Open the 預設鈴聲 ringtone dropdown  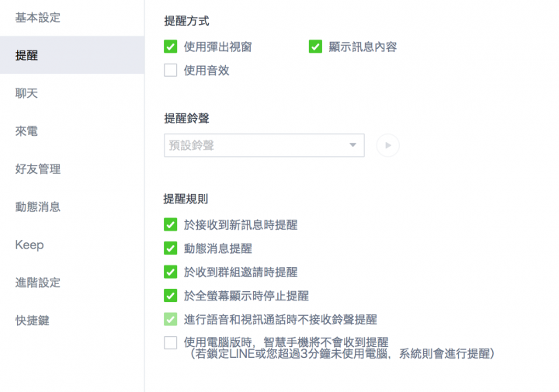(264, 145)
